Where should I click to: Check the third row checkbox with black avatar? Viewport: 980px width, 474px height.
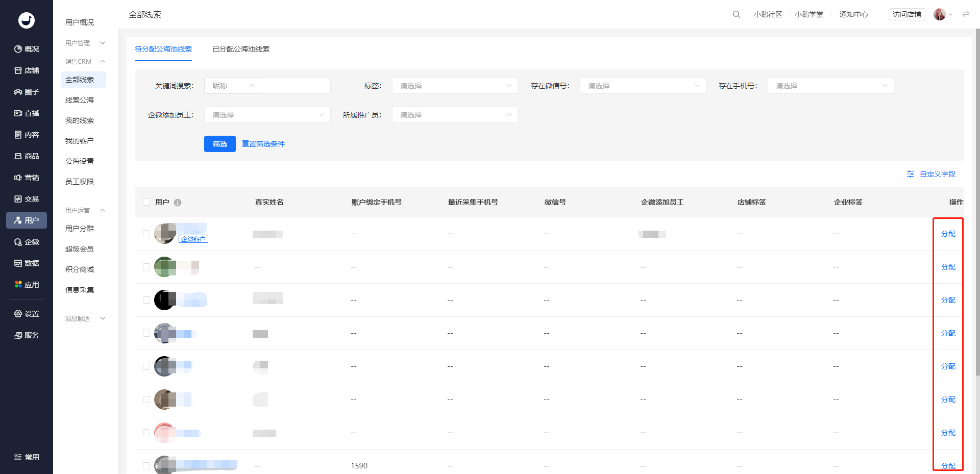point(146,300)
